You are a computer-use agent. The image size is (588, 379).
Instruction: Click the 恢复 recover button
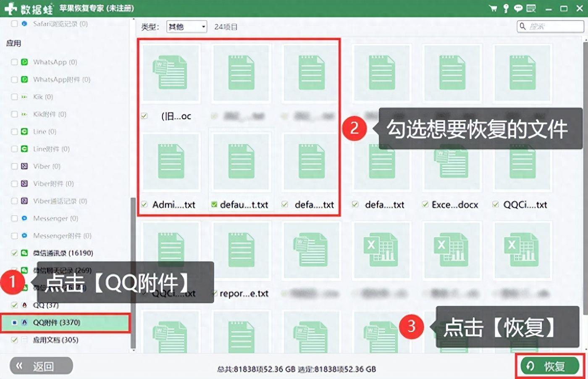(x=550, y=366)
